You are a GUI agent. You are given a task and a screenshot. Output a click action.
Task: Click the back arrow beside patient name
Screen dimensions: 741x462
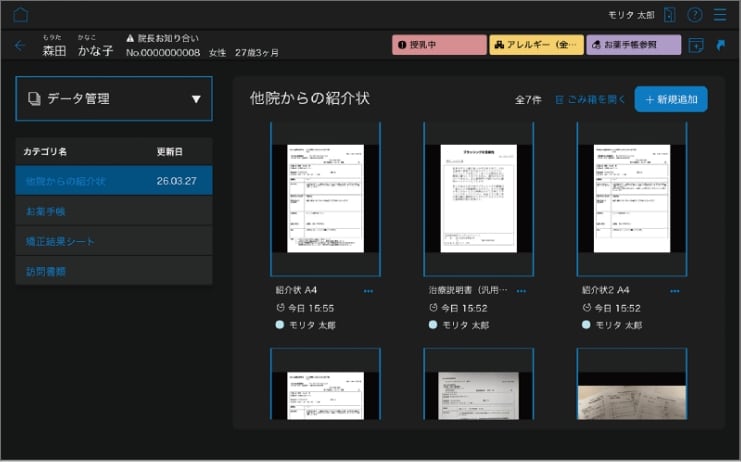click(20, 45)
